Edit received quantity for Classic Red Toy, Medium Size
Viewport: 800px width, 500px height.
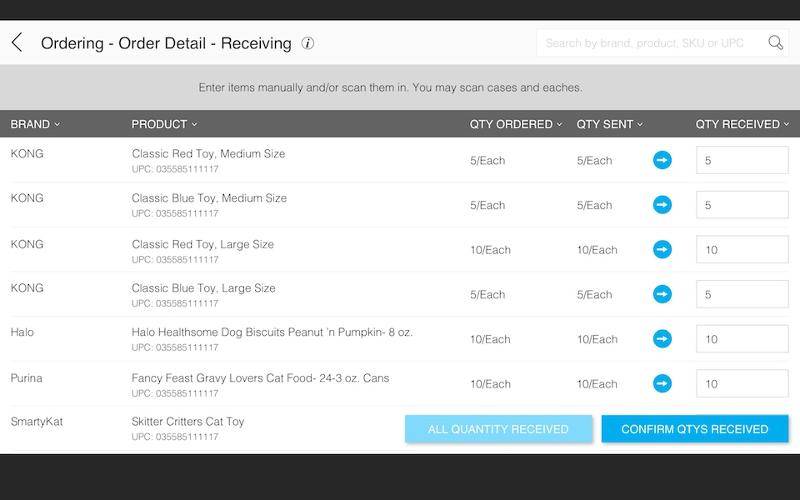point(742,160)
